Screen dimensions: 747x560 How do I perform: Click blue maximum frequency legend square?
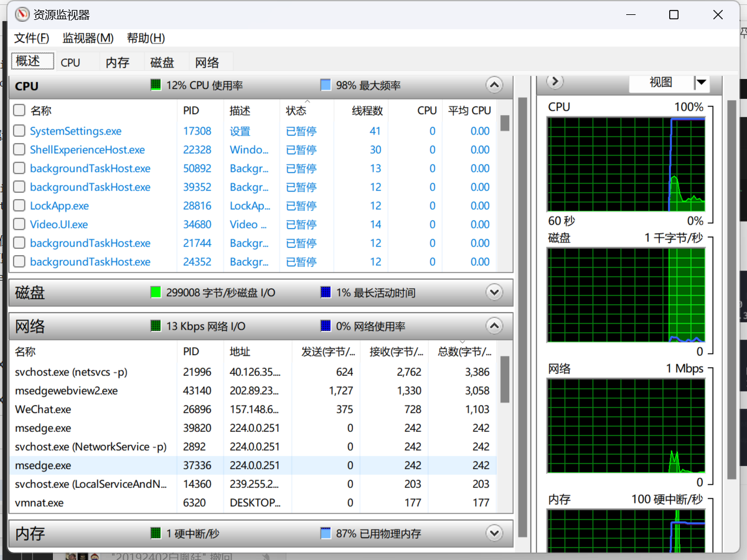tap(325, 85)
